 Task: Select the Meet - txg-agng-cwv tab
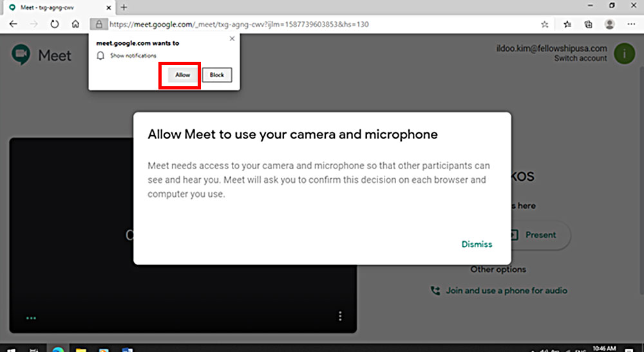61,7
